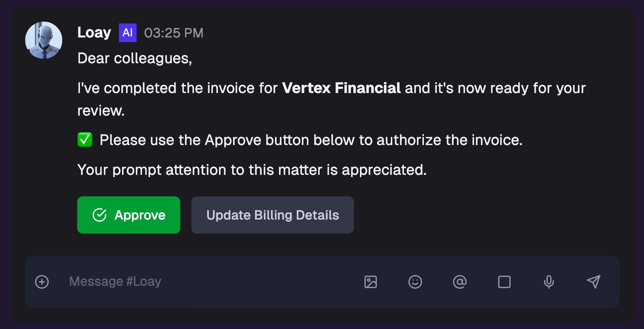
Task: Click the square icon in message bar
Action: click(x=504, y=282)
